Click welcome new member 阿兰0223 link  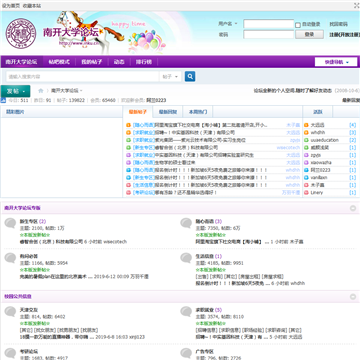coord(156,100)
